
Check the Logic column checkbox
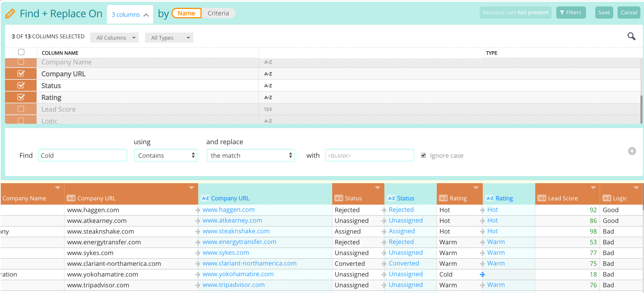[21, 121]
